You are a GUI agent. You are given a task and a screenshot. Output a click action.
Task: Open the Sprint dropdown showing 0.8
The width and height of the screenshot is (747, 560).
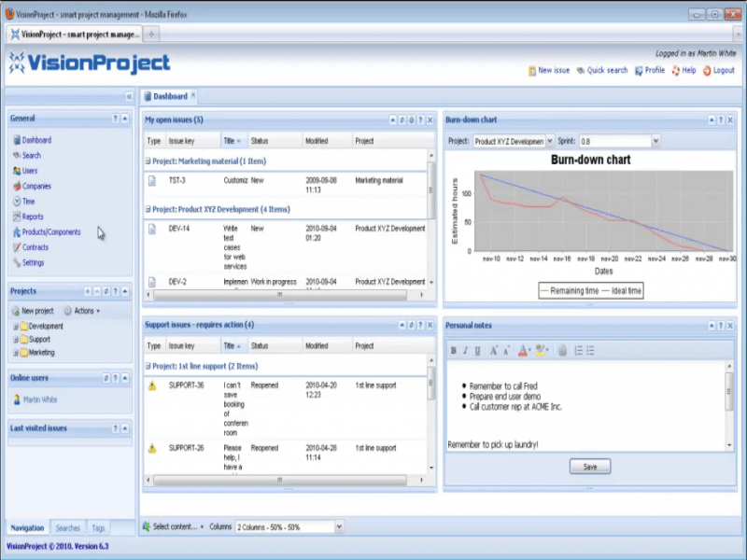(655, 141)
